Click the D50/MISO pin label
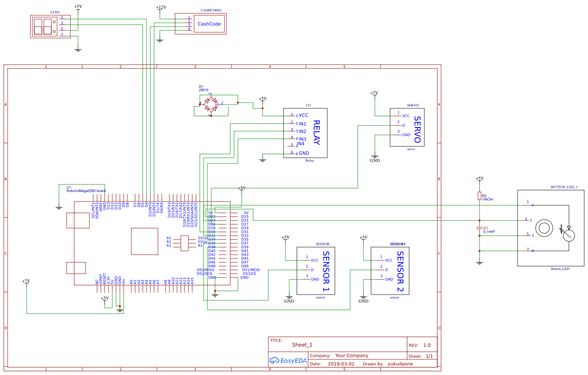Viewport: 588px width, 375px height. point(206,270)
